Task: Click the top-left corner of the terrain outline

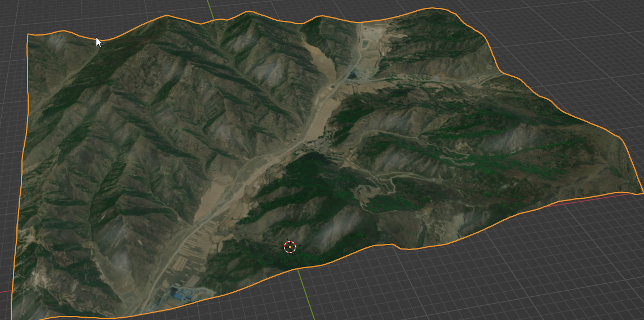Action: tap(28, 35)
